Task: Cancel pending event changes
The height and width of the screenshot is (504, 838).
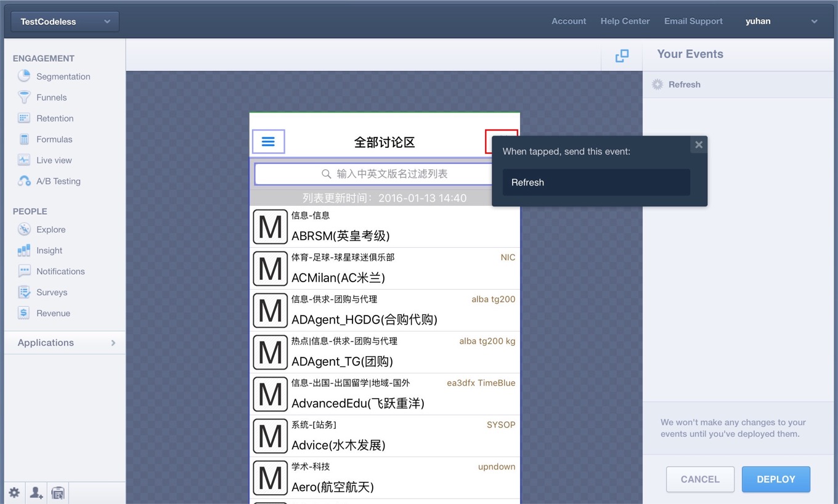Action: (x=700, y=479)
